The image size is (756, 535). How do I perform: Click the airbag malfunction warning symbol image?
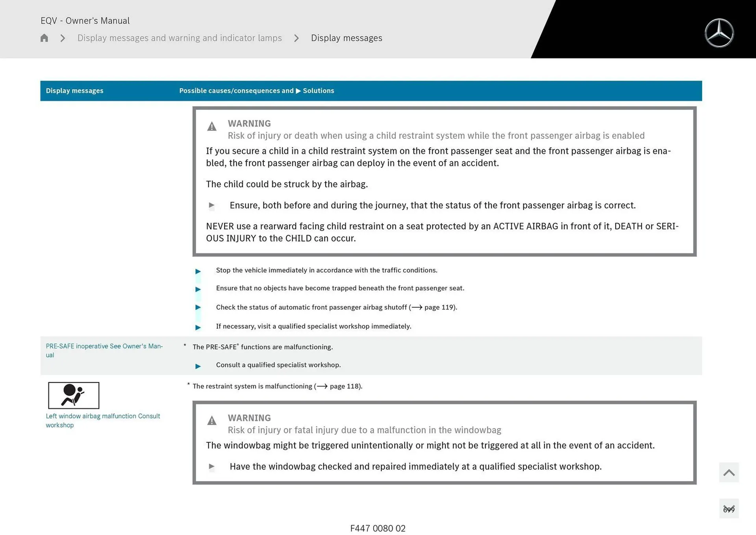click(74, 395)
